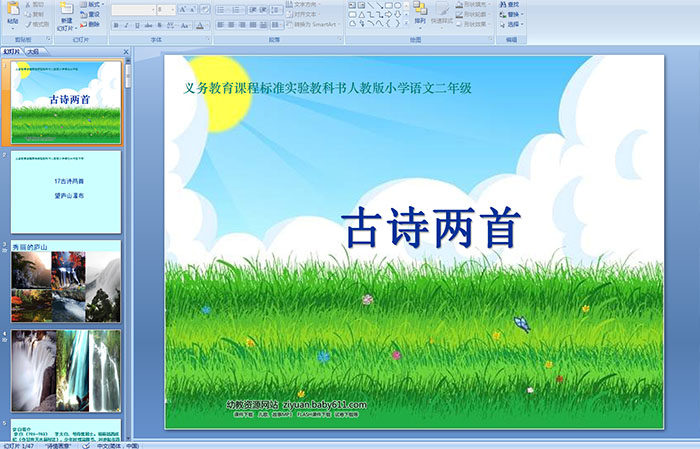700x449 pixels.
Task: Open Align Text dropdown
Action: pyautogui.click(x=302, y=14)
